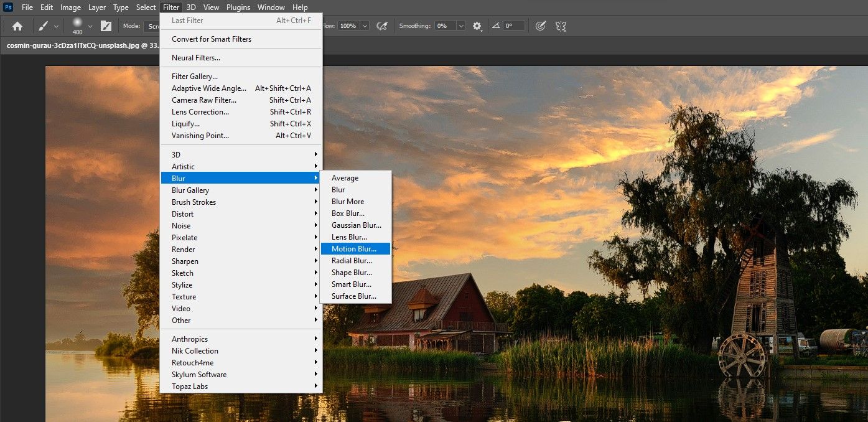Expand the Smoothing percentage dropdown arrow
The height and width of the screenshot is (422, 868).
[x=461, y=26]
